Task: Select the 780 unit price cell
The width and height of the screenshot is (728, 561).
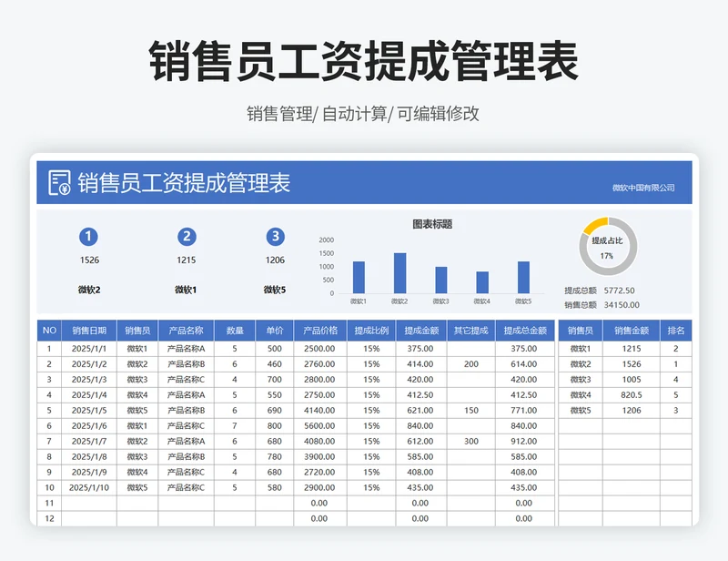Action: pos(275,456)
